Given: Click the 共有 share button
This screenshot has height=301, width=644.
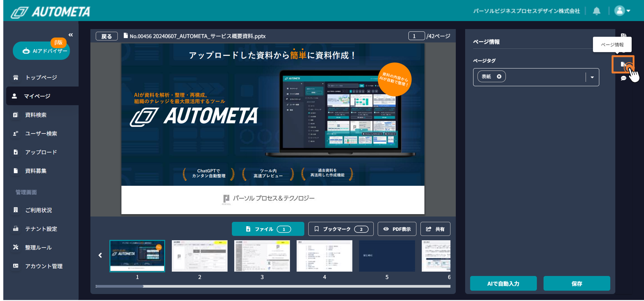Looking at the screenshot, I should point(435,229).
